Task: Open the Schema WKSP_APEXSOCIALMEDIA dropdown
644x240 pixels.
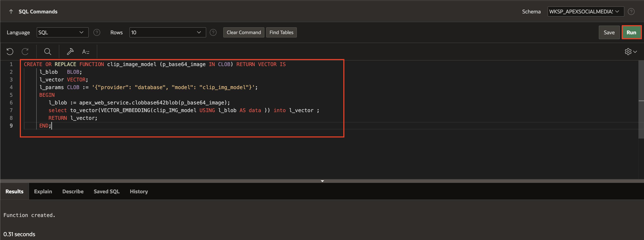Action: [585, 12]
